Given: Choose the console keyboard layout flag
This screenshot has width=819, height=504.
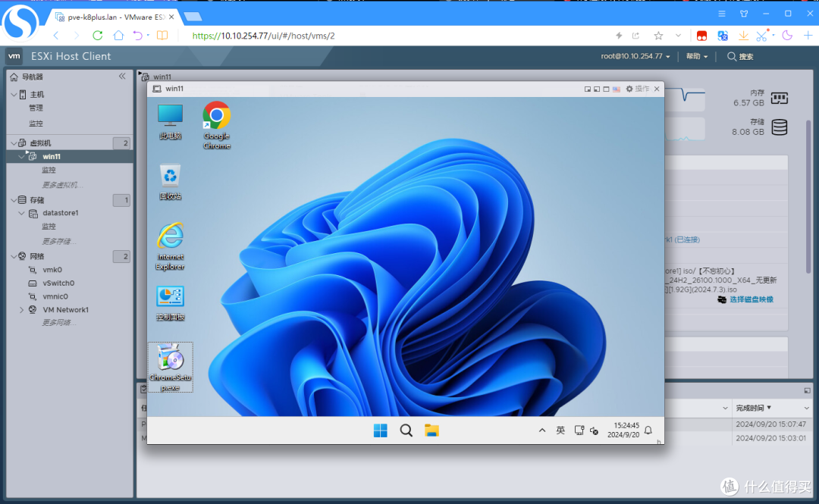Looking at the screenshot, I should 617,89.
